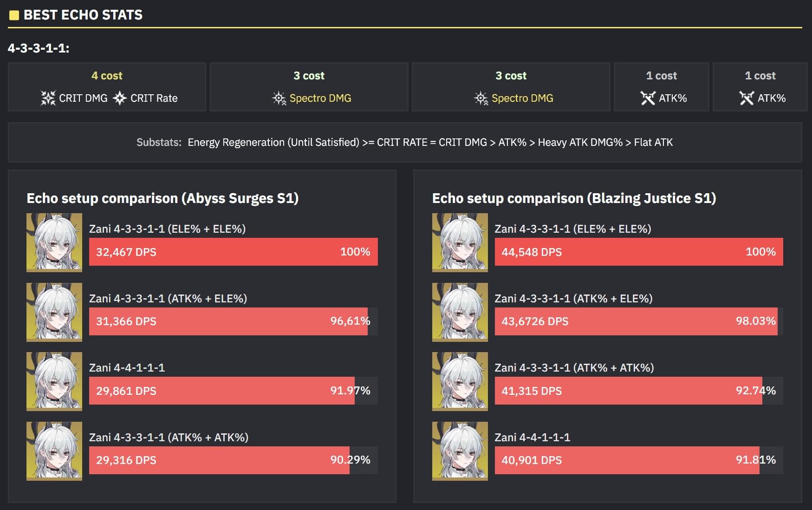Image resolution: width=812 pixels, height=510 pixels.
Task: Click the CRIT DMG stat icon
Action: click(48, 98)
